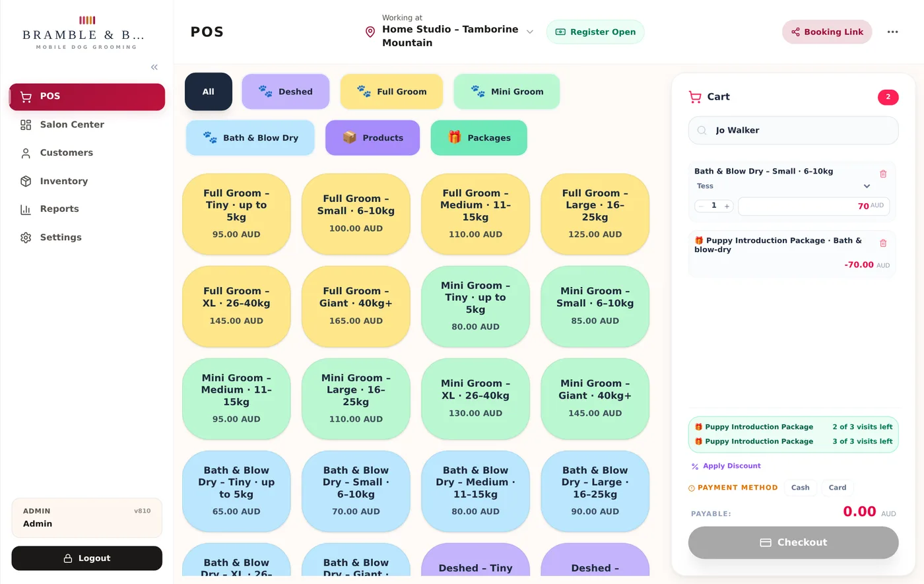Viewport: 924px width, 584px height.
Task: Click the cart item count badge
Action: (888, 97)
